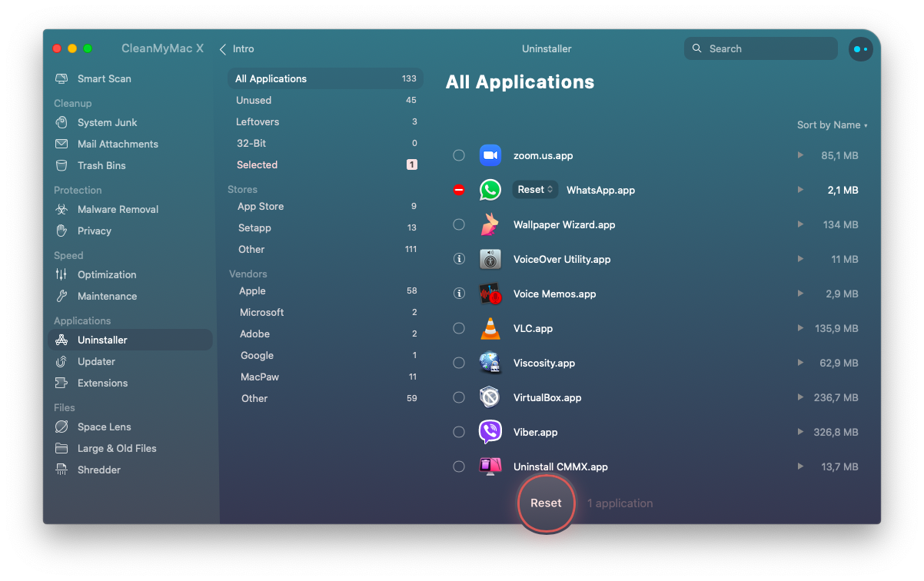Click the Updater refresh icon
This screenshot has height=581, width=924.
(61, 361)
